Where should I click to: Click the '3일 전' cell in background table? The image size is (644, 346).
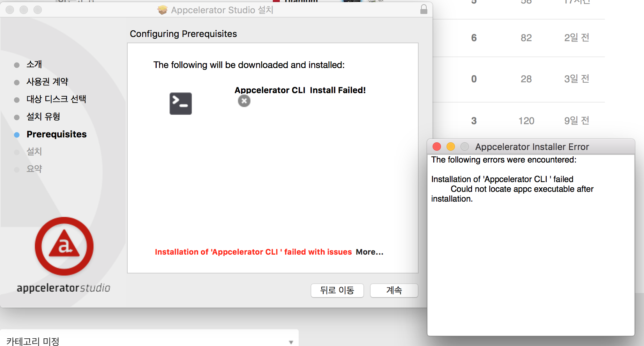[577, 79]
